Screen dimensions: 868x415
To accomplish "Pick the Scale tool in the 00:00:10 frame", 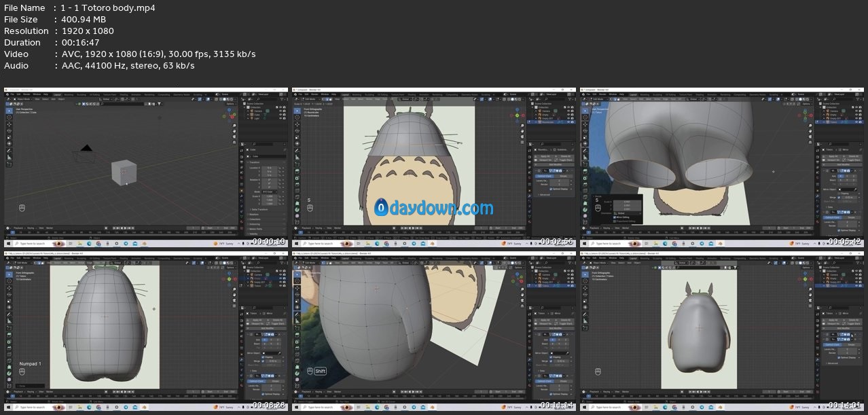I will point(9,137).
